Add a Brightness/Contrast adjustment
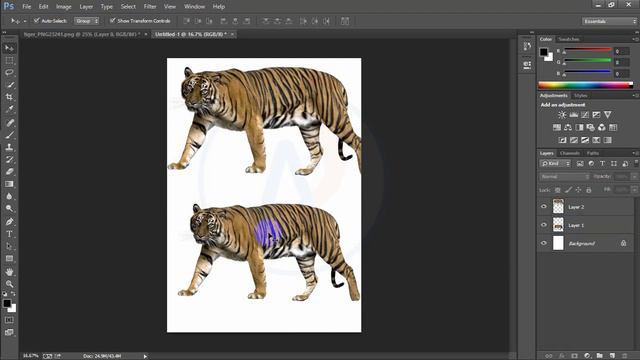The width and height of the screenshot is (640, 360). pyautogui.click(x=562, y=115)
